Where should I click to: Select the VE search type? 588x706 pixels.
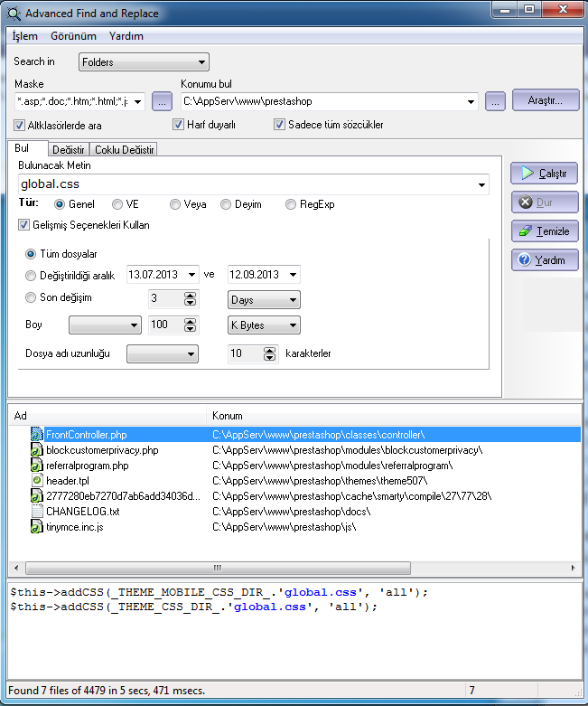tap(117, 204)
